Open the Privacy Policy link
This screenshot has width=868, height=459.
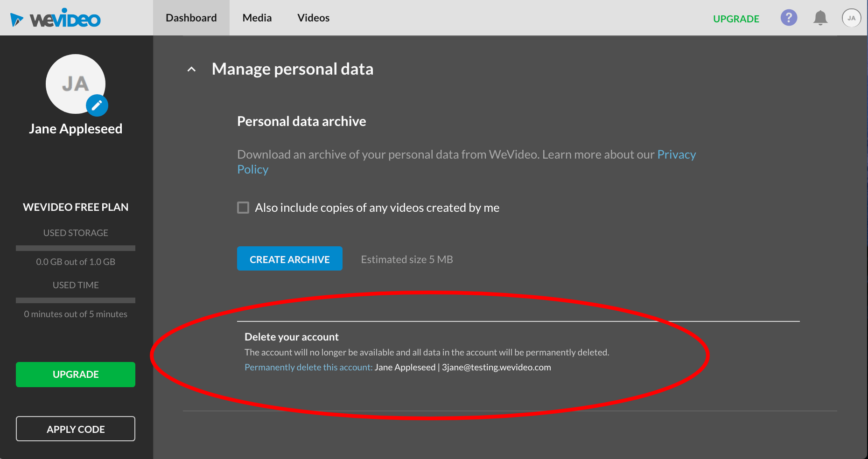[x=676, y=155]
